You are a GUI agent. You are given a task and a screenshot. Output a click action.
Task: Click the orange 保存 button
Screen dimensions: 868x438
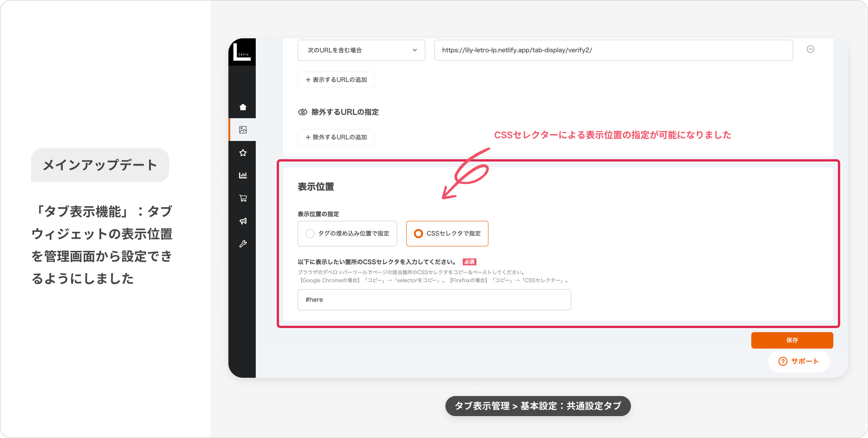[792, 340]
